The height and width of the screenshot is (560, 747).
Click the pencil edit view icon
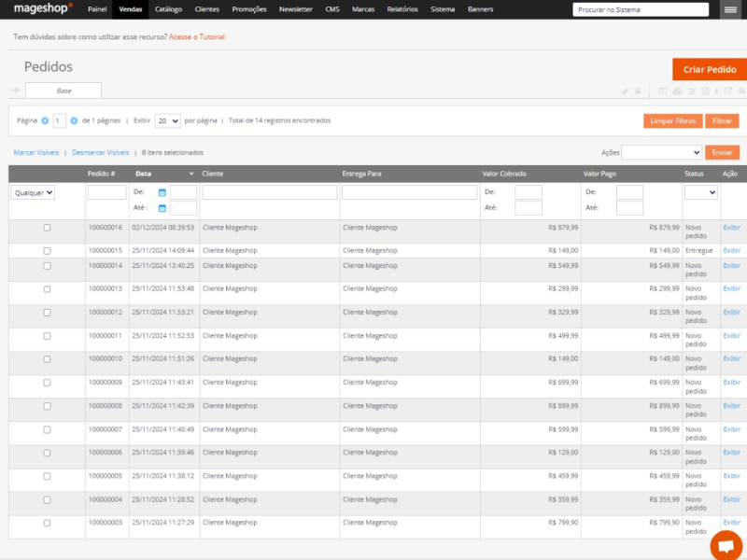click(x=625, y=91)
